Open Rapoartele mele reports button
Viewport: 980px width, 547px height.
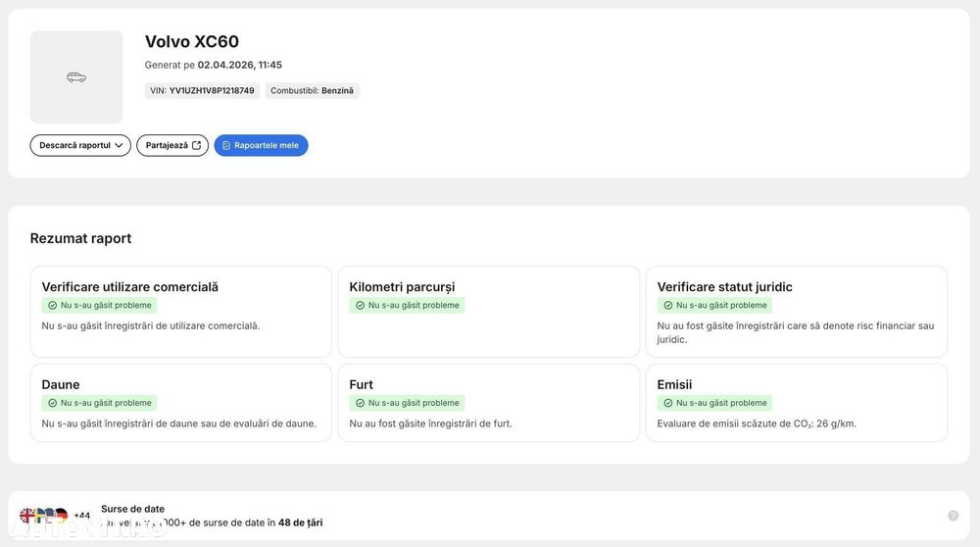click(x=261, y=145)
